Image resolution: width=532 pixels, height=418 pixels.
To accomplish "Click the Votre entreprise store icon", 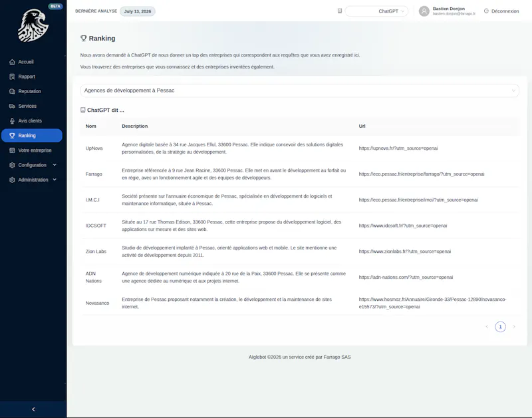I will (12, 150).
